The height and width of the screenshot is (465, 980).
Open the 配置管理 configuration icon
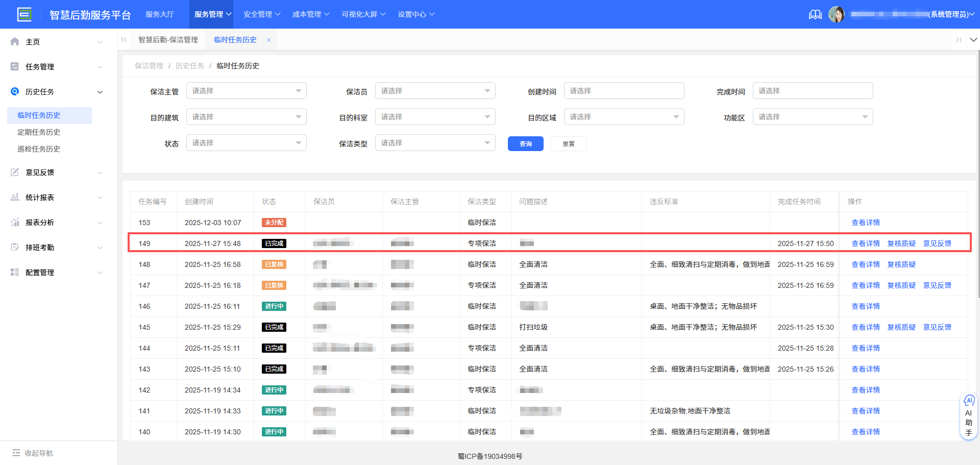pos(14,272)
